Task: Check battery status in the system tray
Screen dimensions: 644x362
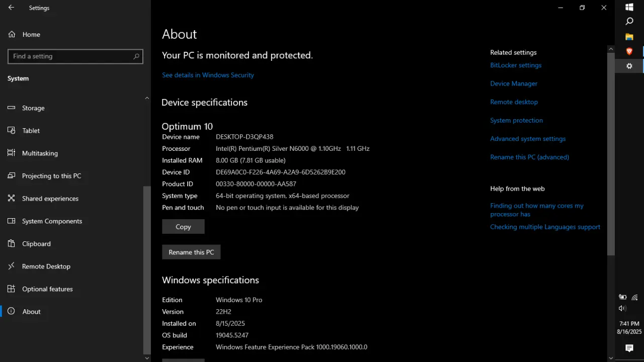Action: tap(622, 297)
